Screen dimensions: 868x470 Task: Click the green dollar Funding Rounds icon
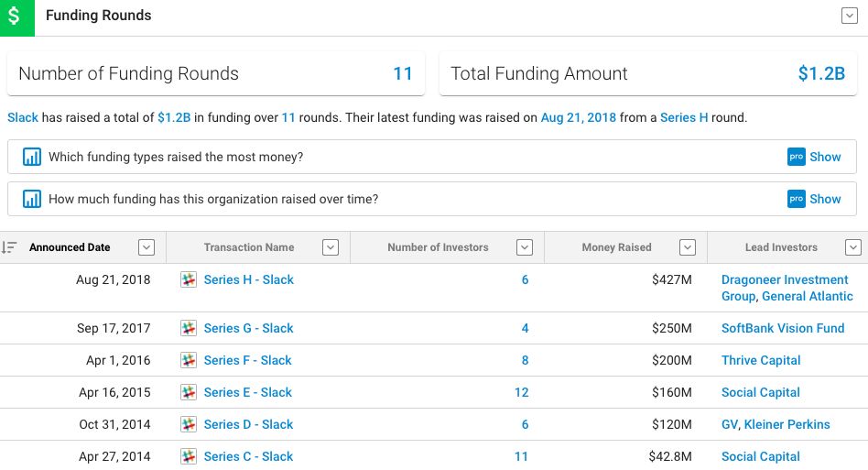tap(16, 16)
